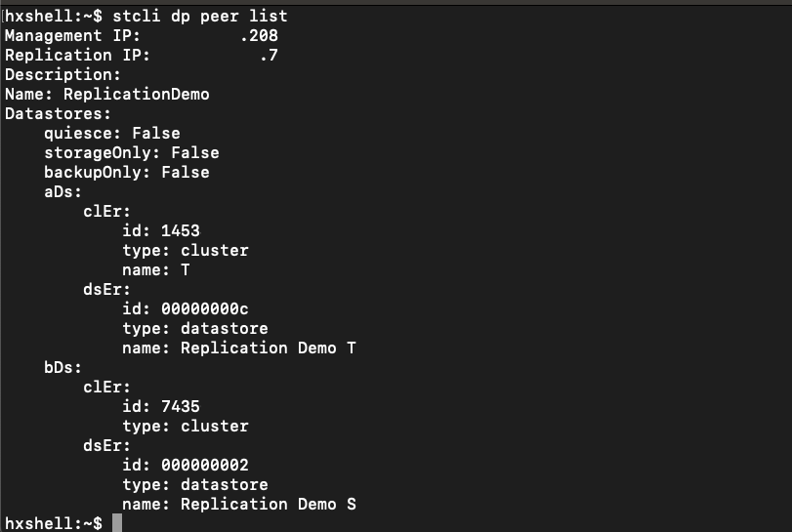The image size is (792, 532).
Task: Click the 'backupOnly: False' line
Action: (127, 172)
